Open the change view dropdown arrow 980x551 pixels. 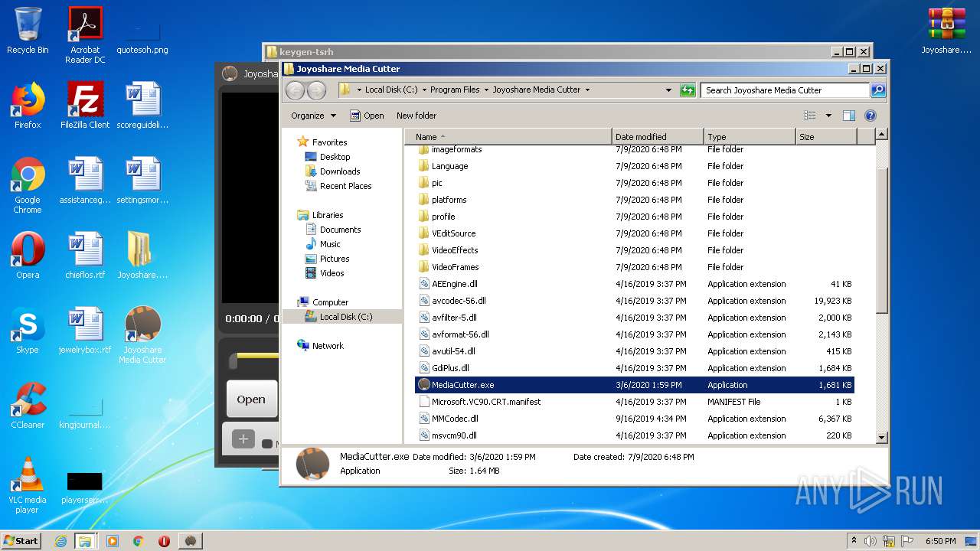(x=828, y=116)
